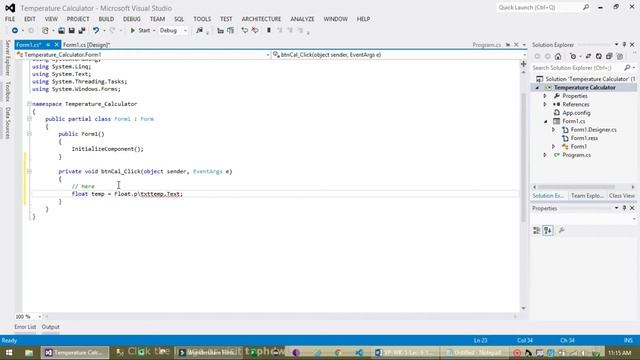The width and height of the screenshot is (640, 360).
Task: Pin the Solution Explorer panel
Action: coord(624,44)
